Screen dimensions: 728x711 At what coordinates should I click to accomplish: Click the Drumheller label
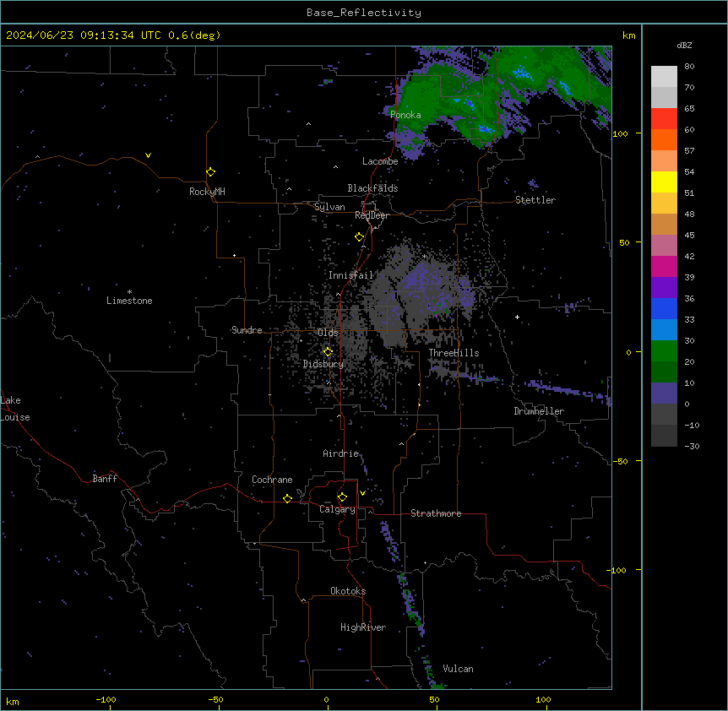539,411
